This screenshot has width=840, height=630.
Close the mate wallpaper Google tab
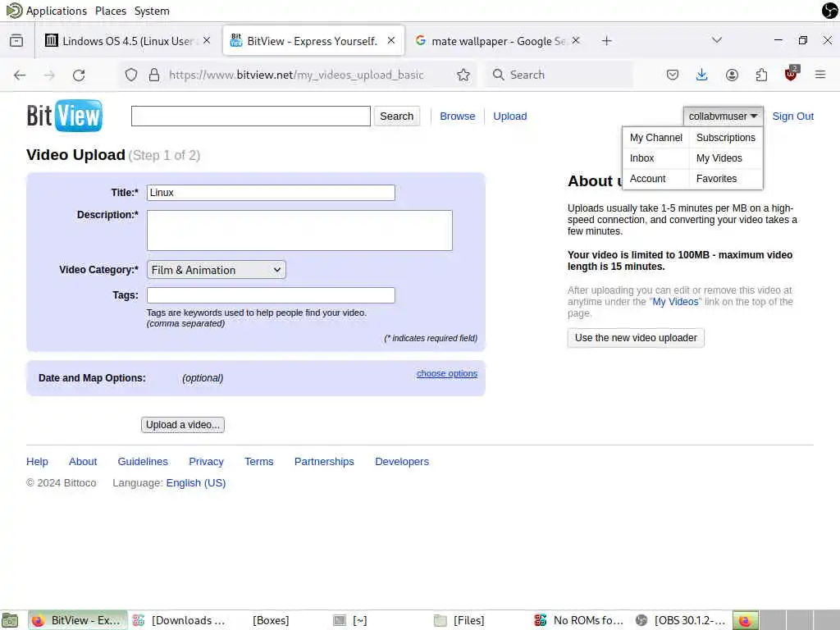click(576, 40)
